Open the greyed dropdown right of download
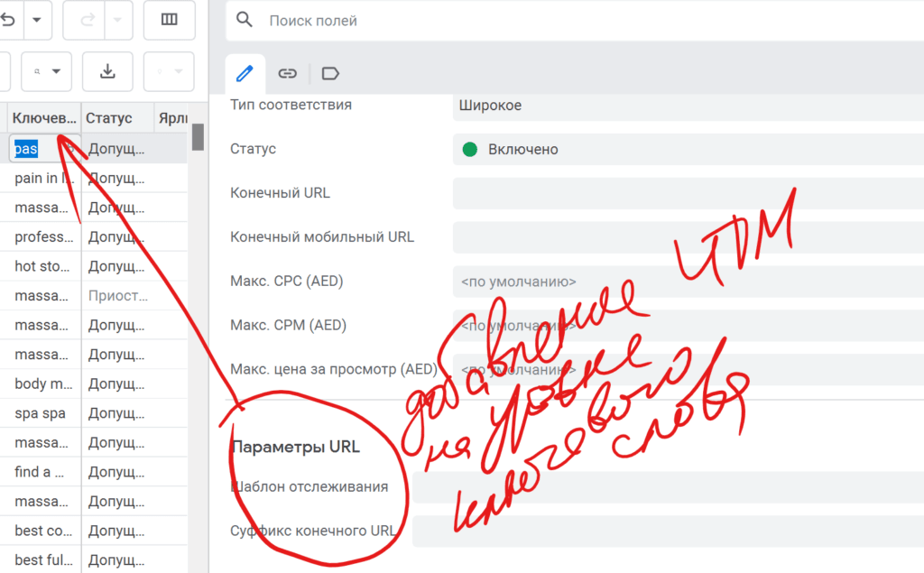This screenshot has height=573, width=924. (x=169, y=71)
